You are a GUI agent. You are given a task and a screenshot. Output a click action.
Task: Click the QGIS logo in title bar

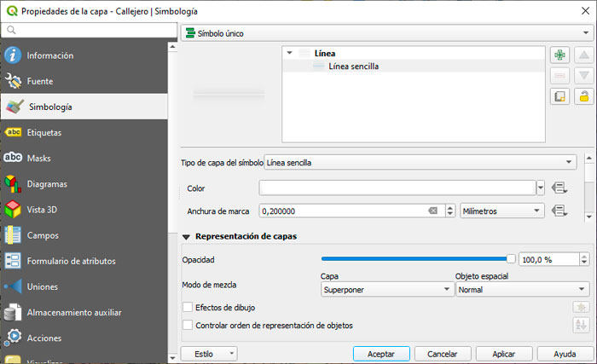click(12, 11)
